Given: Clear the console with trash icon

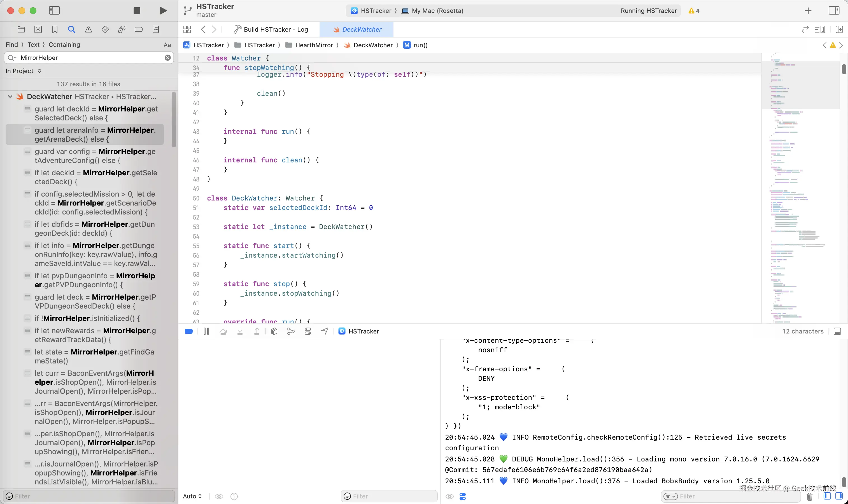Looking at the screenshot, I should (x=810, y=496).
